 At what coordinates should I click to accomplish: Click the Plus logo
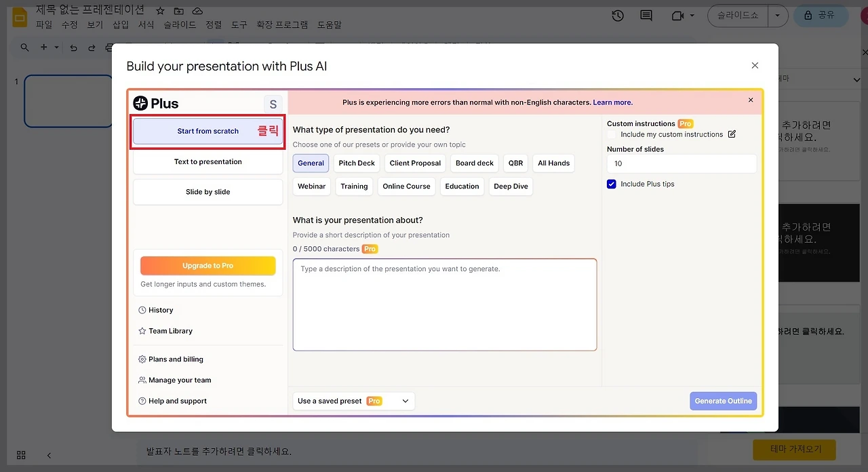tap(156, 103)
